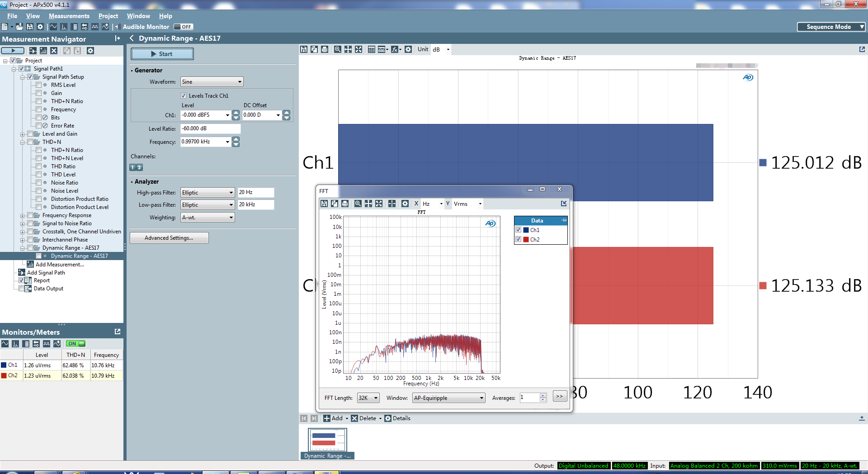Click the print icon in result graph toolbar
868x474 pixels.
click(x=325, y=49)
